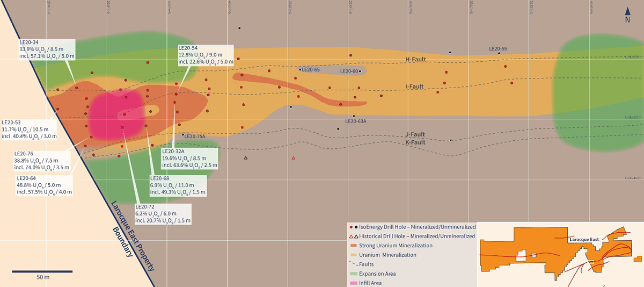The image size is (644, 287).
Task: Click the 'incl. 57.5% U3O8 / 4.0 m' line
Action: pyautogui.click(x=45, y=191)
